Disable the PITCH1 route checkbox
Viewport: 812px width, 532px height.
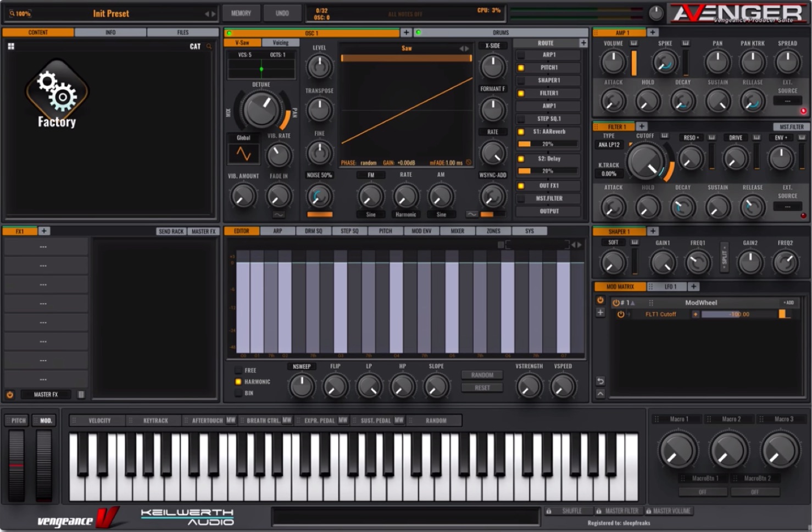click(521, 68)
